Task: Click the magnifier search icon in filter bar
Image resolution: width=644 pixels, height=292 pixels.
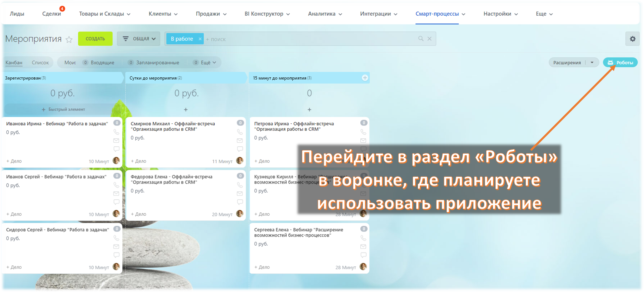Action: [x=421, y=39]
